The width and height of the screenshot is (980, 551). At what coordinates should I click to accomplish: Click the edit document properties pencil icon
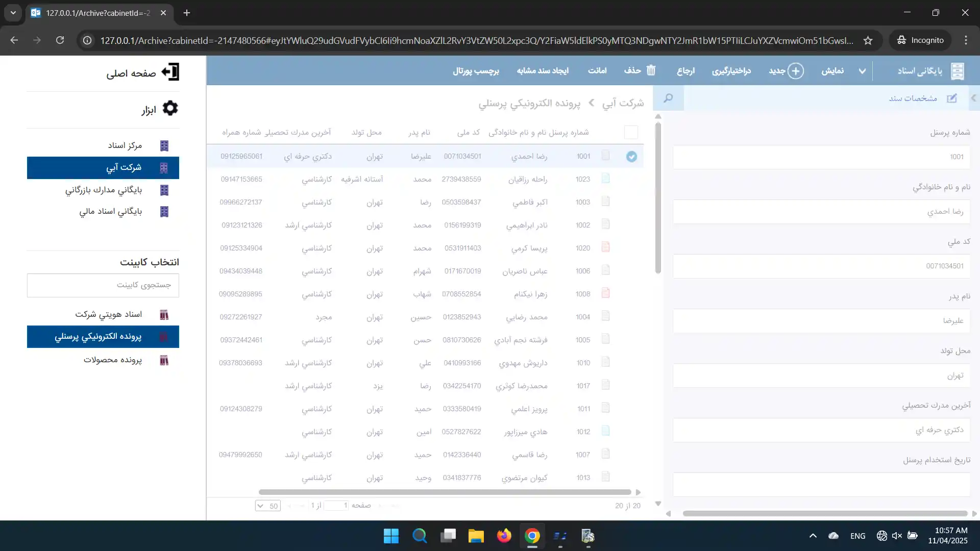[x=951, y=98]
